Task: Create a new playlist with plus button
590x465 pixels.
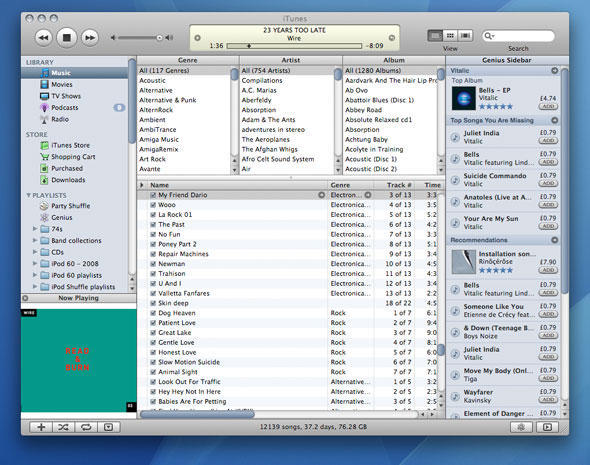Action: click(x=41, y=427)
